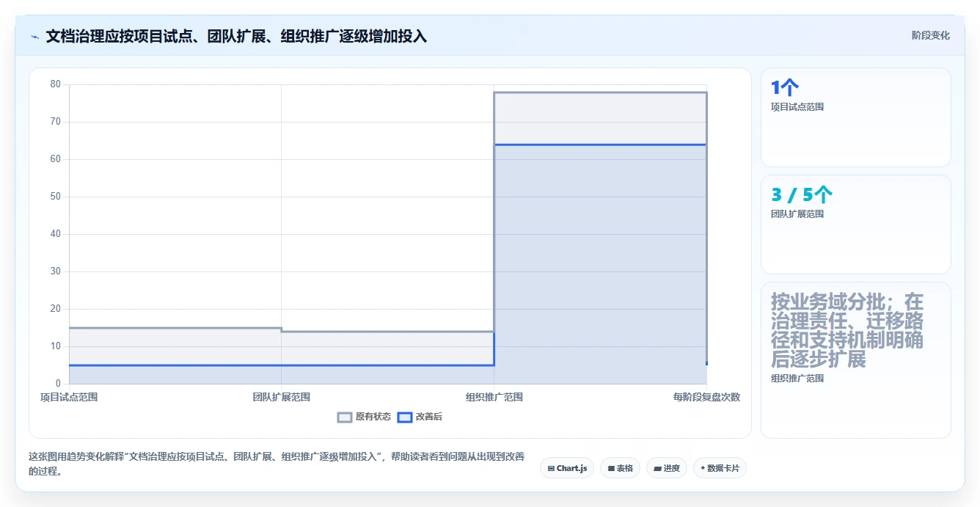The height and width of the screenshot is (507, 980).
Task: Click the y-axis value 20
Action: [x=56, y=309]
